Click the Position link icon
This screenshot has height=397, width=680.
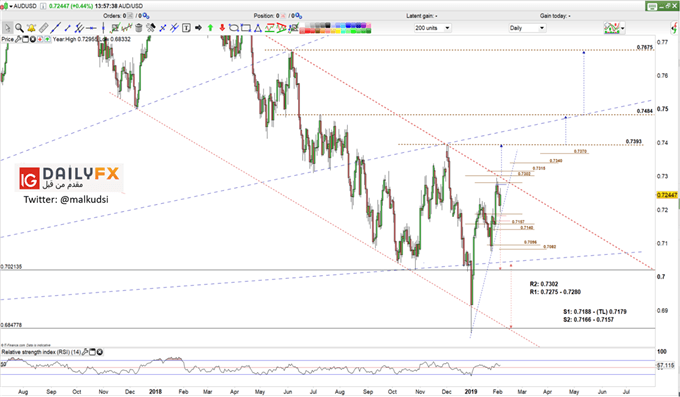298,16
